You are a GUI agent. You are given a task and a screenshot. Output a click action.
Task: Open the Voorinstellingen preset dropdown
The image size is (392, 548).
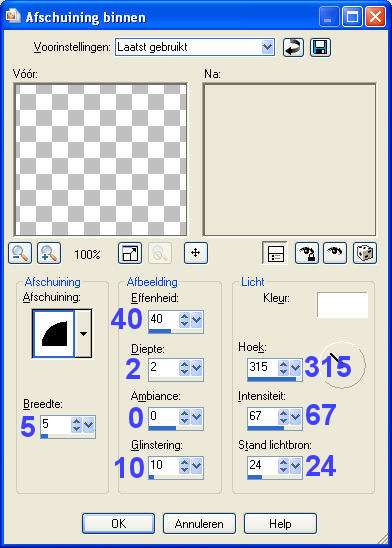267,47
